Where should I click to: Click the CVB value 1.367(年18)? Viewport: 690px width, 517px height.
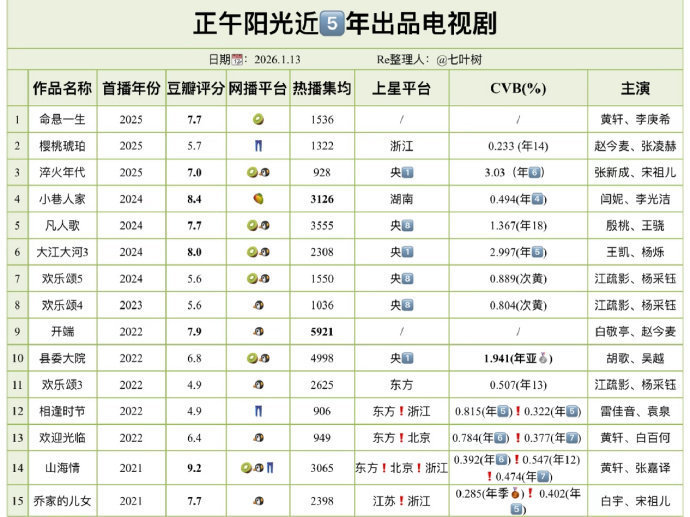tap(518, 226)
